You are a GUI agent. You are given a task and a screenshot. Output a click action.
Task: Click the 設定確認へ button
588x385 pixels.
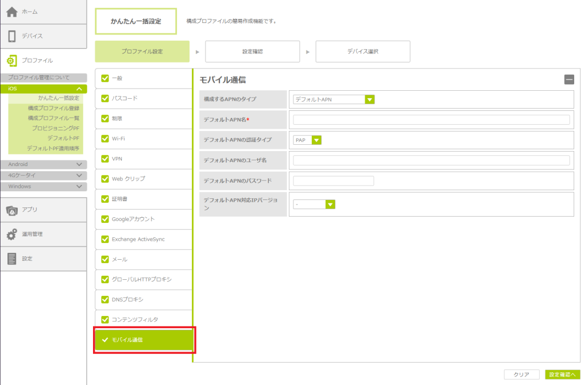tap(562, 375)
